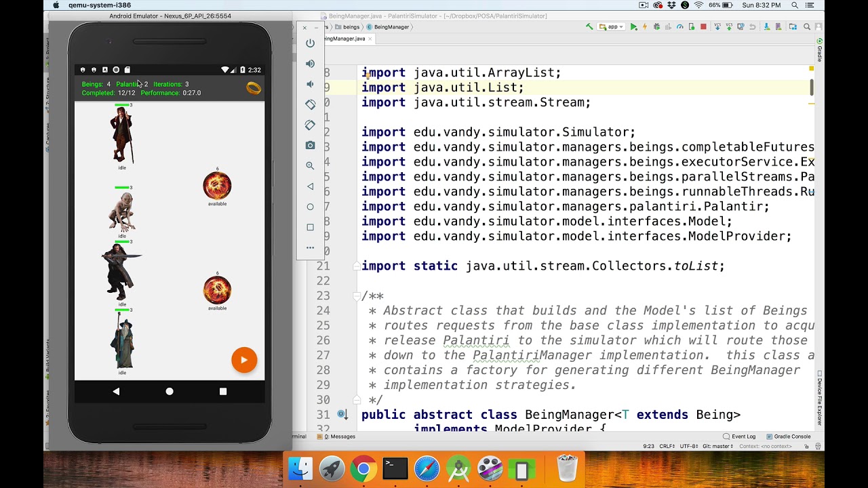Viewport: 868px width, 488px height.
Task: Update project with VCS down arrow
Action: 717,27
